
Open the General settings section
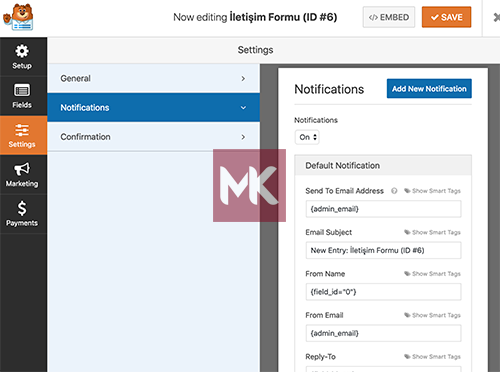154,78
